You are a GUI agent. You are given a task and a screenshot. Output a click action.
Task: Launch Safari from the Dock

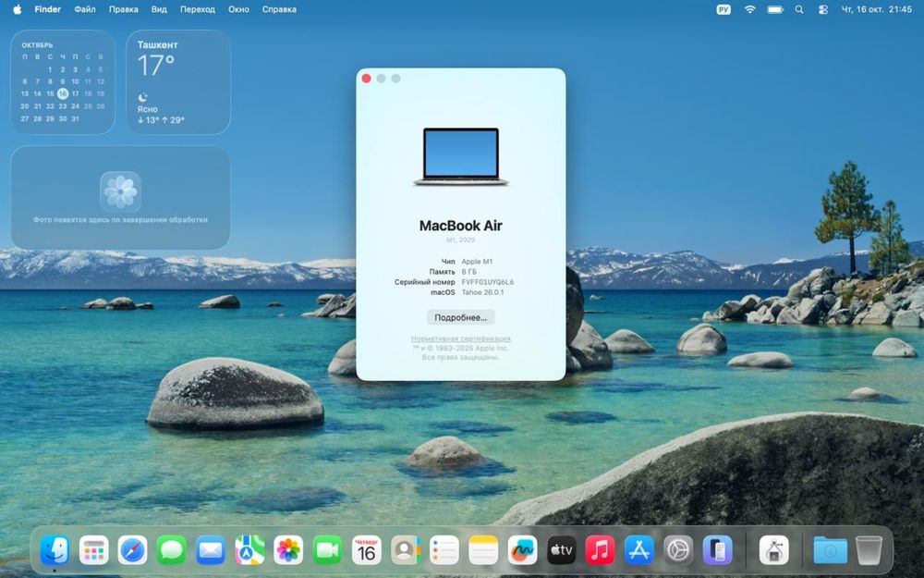pyautogui.click(x=132, y=550)
